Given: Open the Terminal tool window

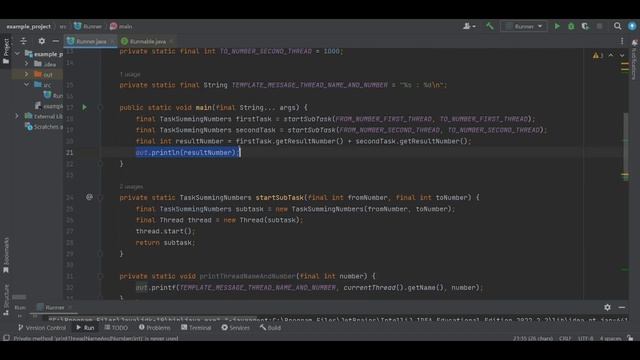Looking at the screenshot, I should click(x=196, y=327).
